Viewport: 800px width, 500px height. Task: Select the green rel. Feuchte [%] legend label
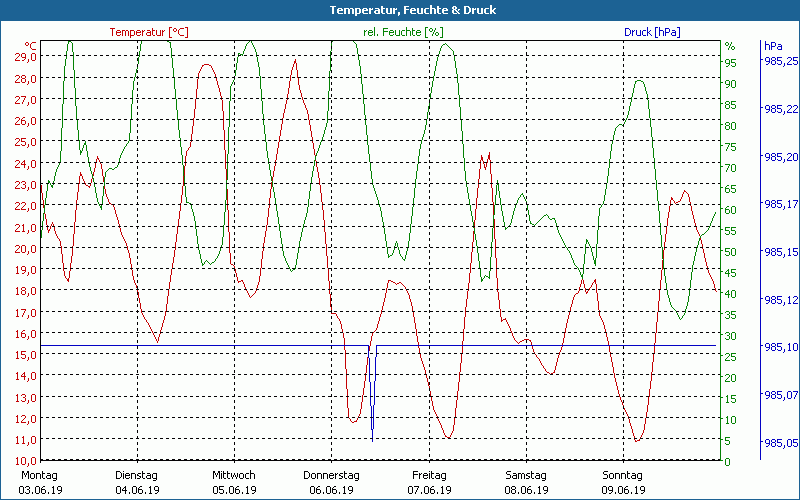(x=403, y=32)
